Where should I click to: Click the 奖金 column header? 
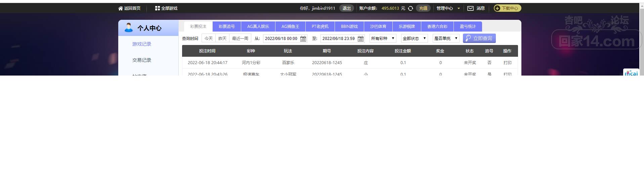tap(440, 51)
